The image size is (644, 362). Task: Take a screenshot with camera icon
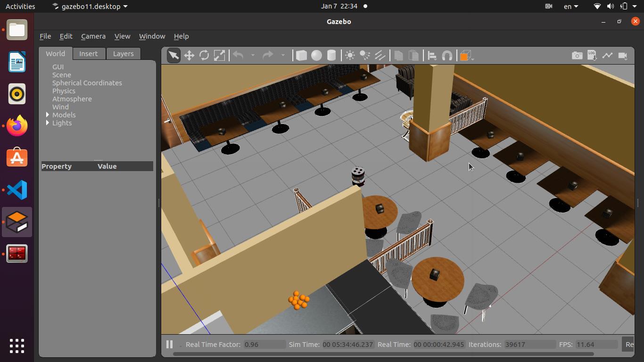pyautogui.click(x=577, y=56)
